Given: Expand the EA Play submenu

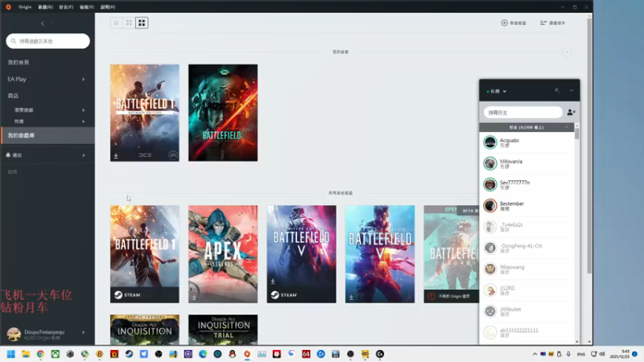Looking at the screenshot, I should pos(84,79).
